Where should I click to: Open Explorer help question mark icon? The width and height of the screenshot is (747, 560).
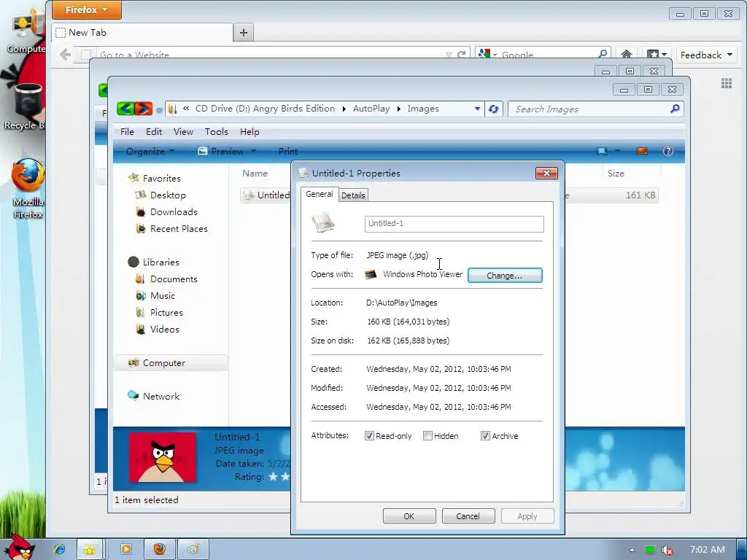[x=668, y=152]
